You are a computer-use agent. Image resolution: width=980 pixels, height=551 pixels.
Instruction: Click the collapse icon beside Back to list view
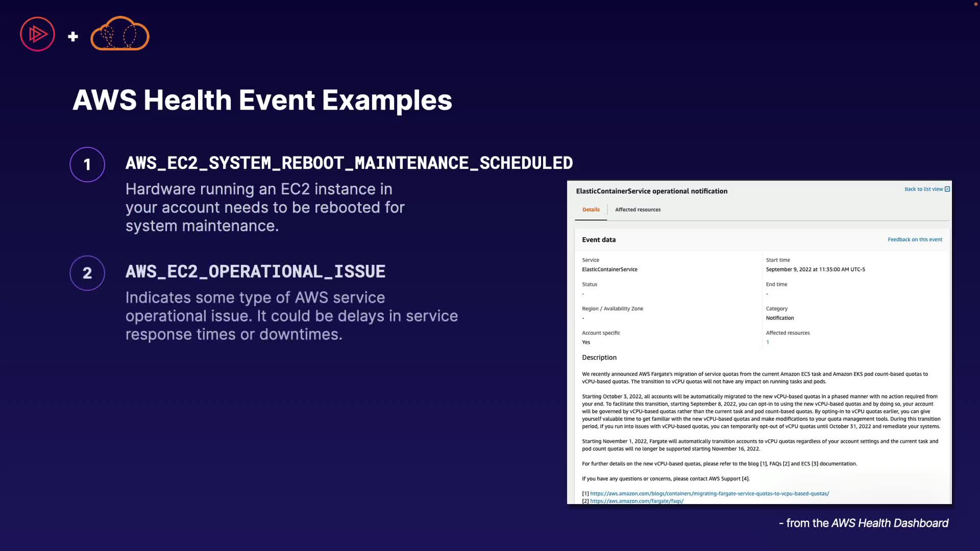coord(947,189)
